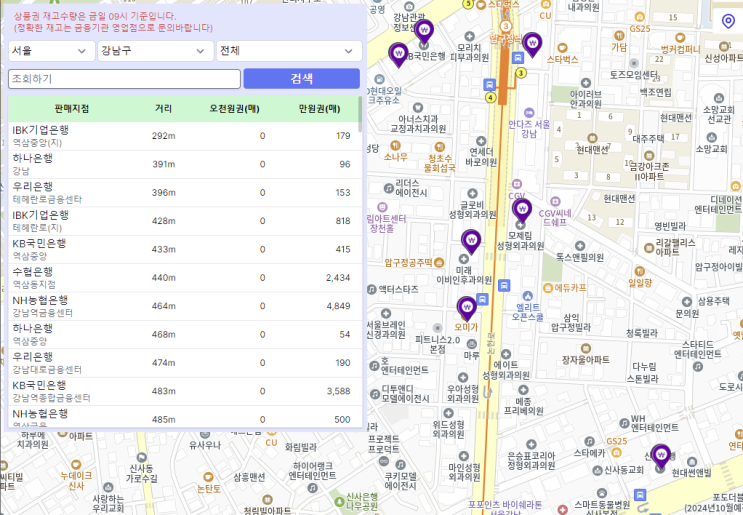Click the 안다즈 서울 강남 hotel icon

(529, 113)
